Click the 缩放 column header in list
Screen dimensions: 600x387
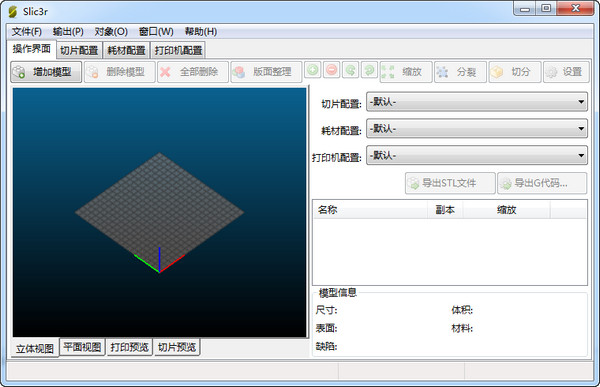(x=507, y=210)
